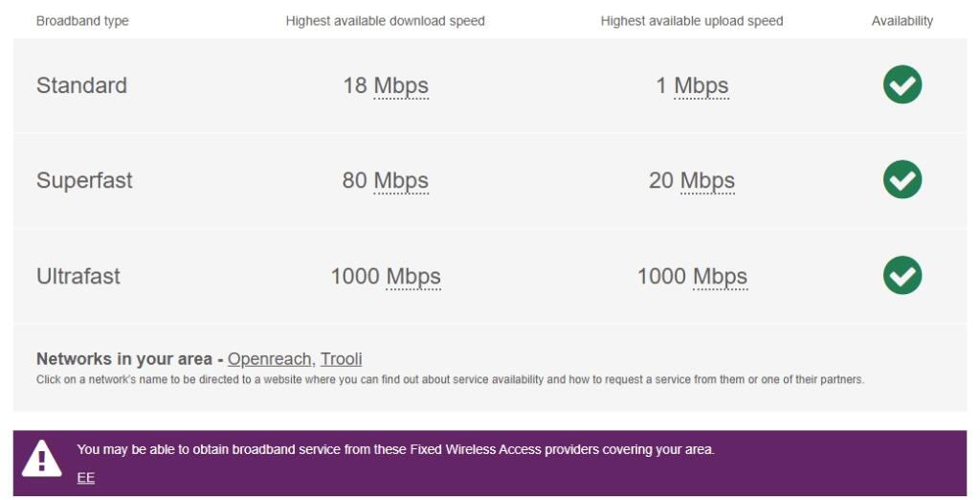The width and height of the screenshot is (980, 500).
Task: Click the Availability column header
Action: coord(902,21)
